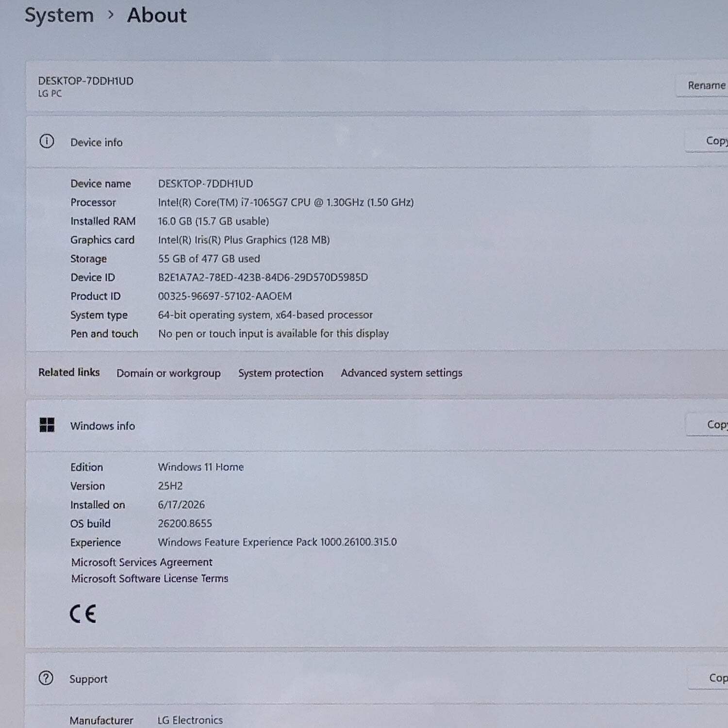Select the LG PC subtitle text

tap(50, 94)
